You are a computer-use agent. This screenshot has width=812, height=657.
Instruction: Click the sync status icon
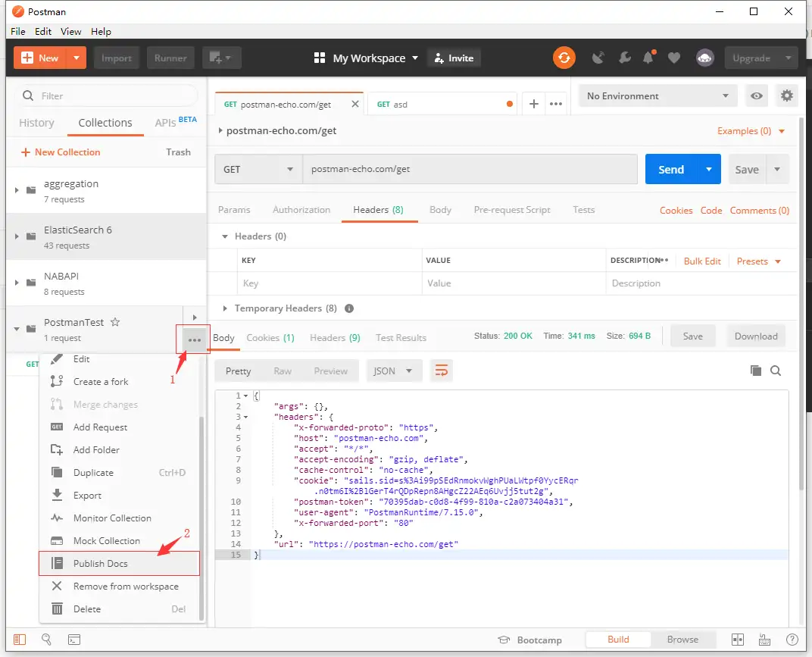click(x=564, y=58)
